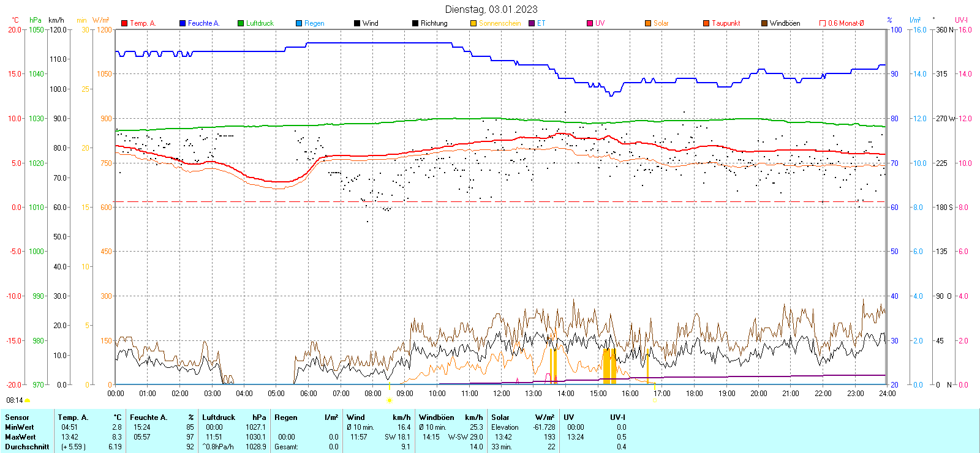The image size is (980, 453).
Task: Click the blue Feuchte A. legend square
Action: click(x=183, y=23)
